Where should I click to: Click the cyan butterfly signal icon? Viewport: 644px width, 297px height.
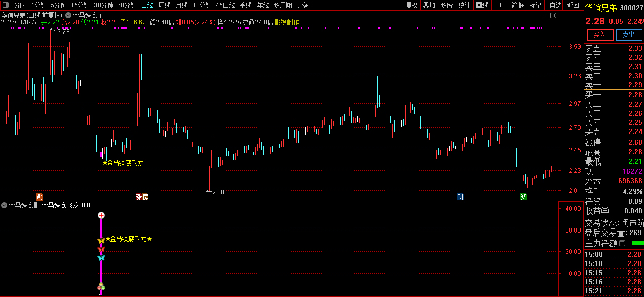(101, 258)
